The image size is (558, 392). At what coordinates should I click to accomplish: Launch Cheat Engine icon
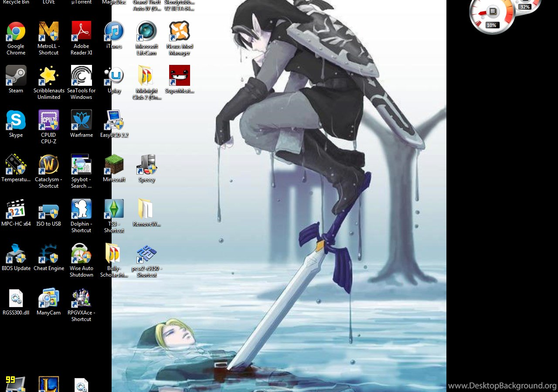click(x=48, y=253)
